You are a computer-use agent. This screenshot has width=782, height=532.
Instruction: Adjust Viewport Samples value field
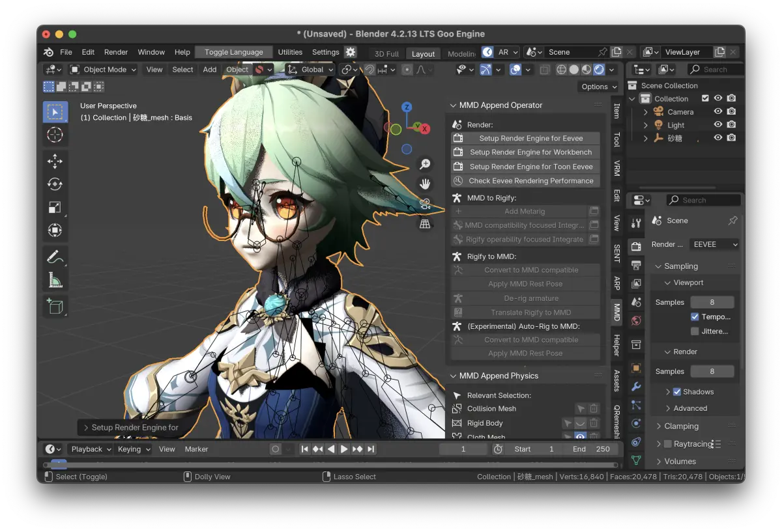[712, 302]
